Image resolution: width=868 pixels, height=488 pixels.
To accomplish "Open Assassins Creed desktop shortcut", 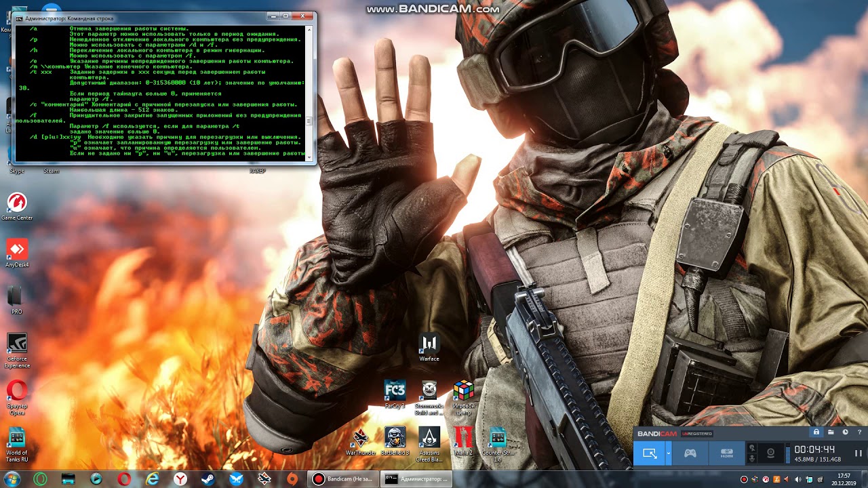I will 429,444.
